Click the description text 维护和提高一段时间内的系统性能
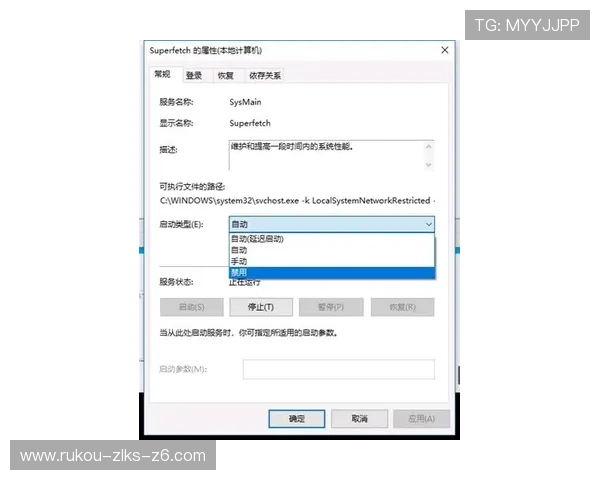The height and width of the screenshot is (480, 600). [292, 147]
